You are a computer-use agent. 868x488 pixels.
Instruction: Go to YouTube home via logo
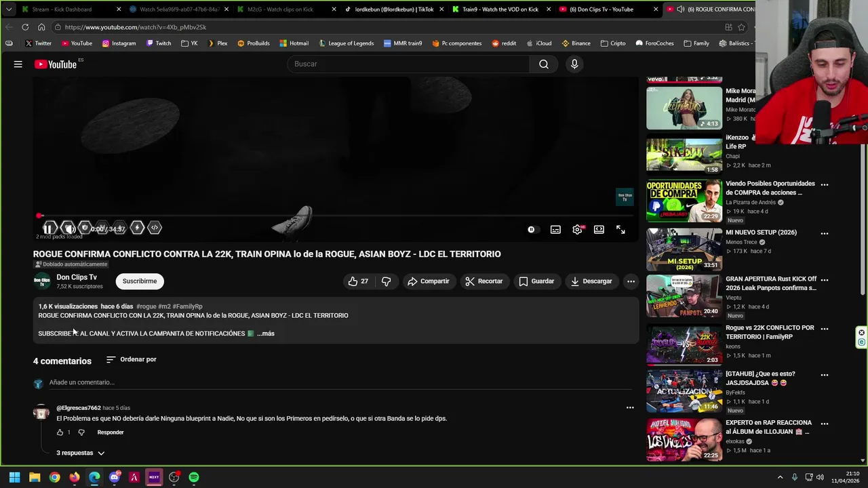click(56, 64)
